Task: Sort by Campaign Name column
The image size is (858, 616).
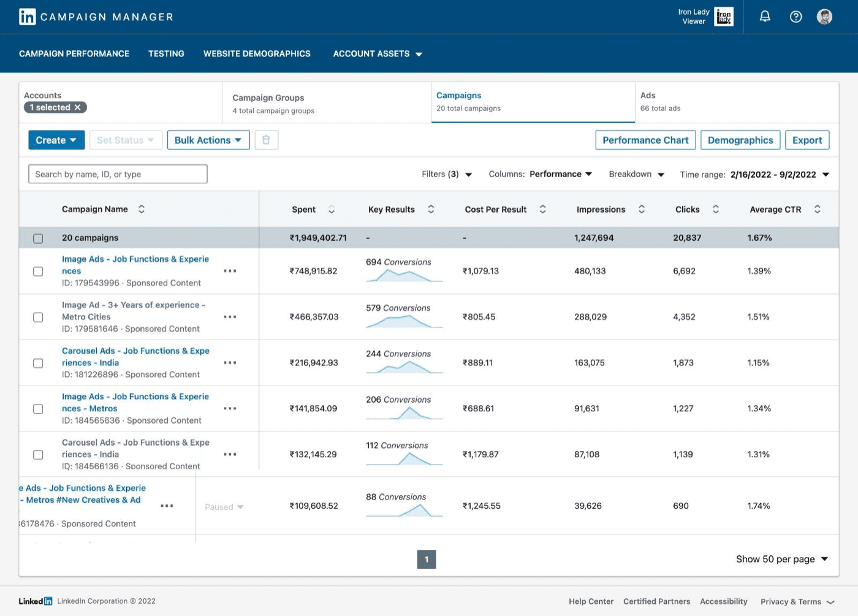Action: pyautogui.click(x=142, y=209)
